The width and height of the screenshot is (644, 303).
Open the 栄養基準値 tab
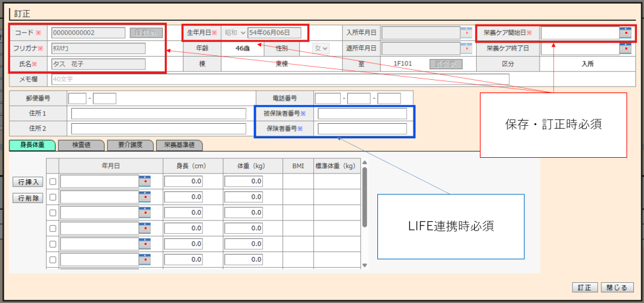[x=179, y=145]
